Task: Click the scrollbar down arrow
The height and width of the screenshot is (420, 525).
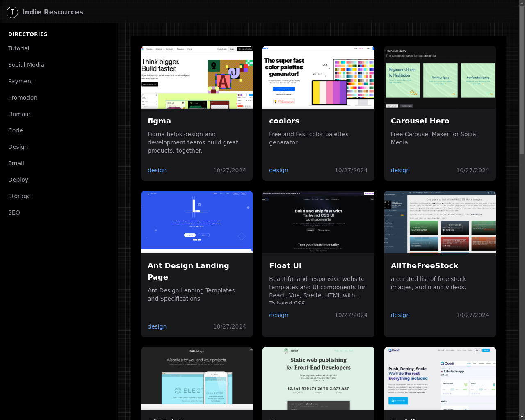Action: click(x=522, y=417)
